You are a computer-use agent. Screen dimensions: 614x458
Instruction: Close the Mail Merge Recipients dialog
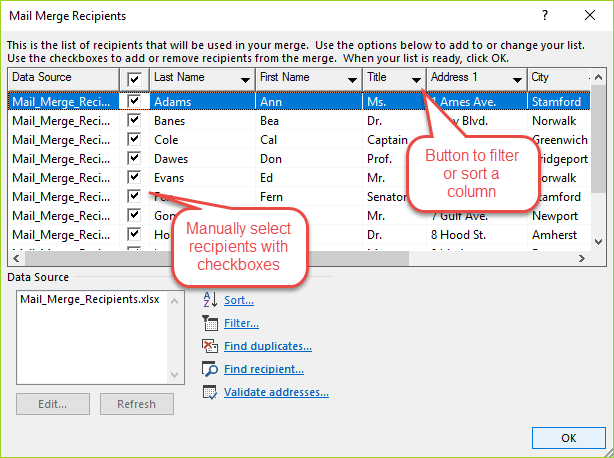pyautogui.click(x=589, y=16)
